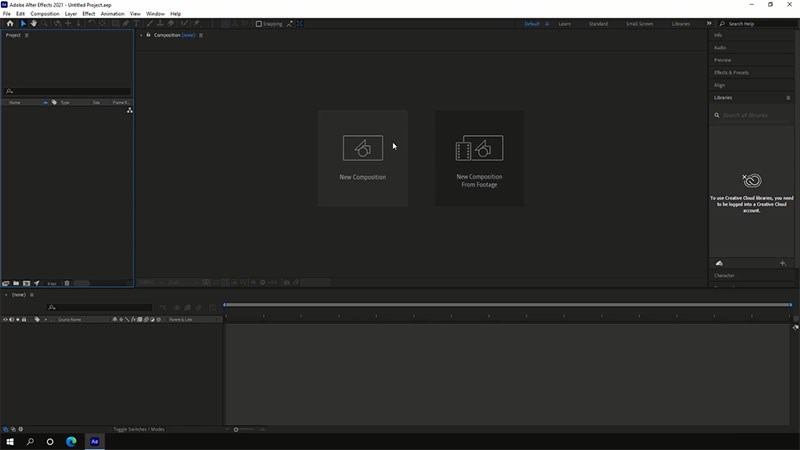Open the Animation menu

coord(112,14)
